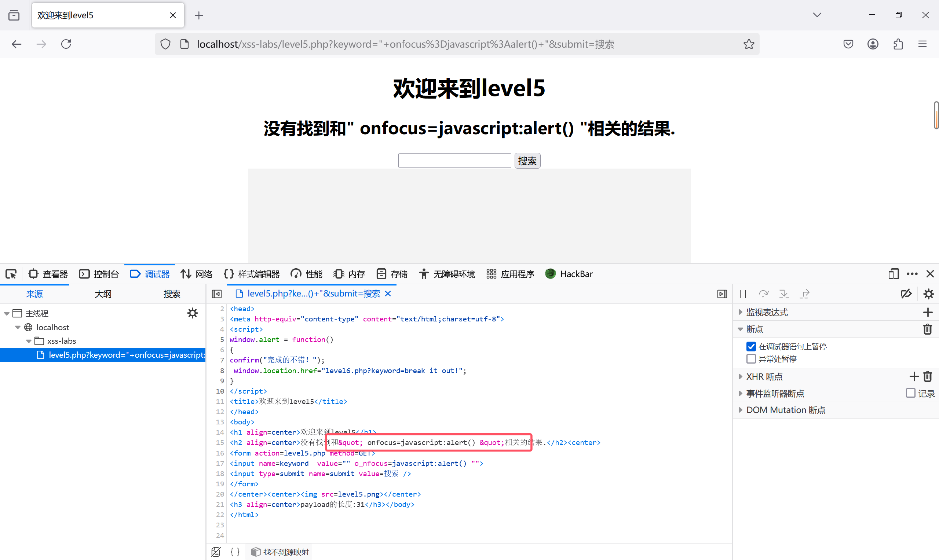The width and height of the screenshot is (939, 560).
Task: Click the 搜索 submit button on the page
Action: tap(527, 161)
